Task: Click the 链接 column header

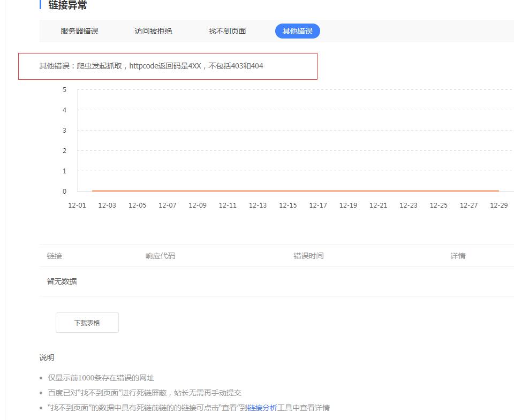Action: (55, 256)
